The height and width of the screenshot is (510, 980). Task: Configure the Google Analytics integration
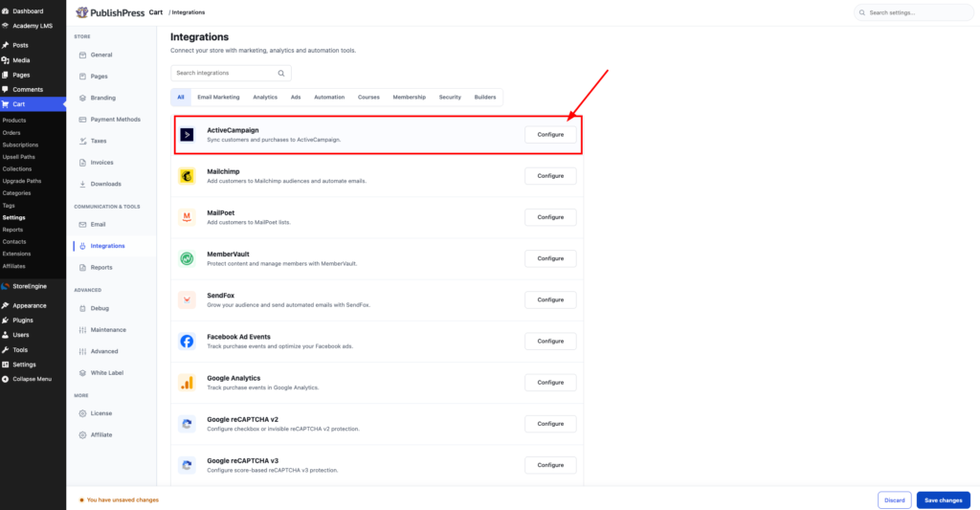click(550, 382)
